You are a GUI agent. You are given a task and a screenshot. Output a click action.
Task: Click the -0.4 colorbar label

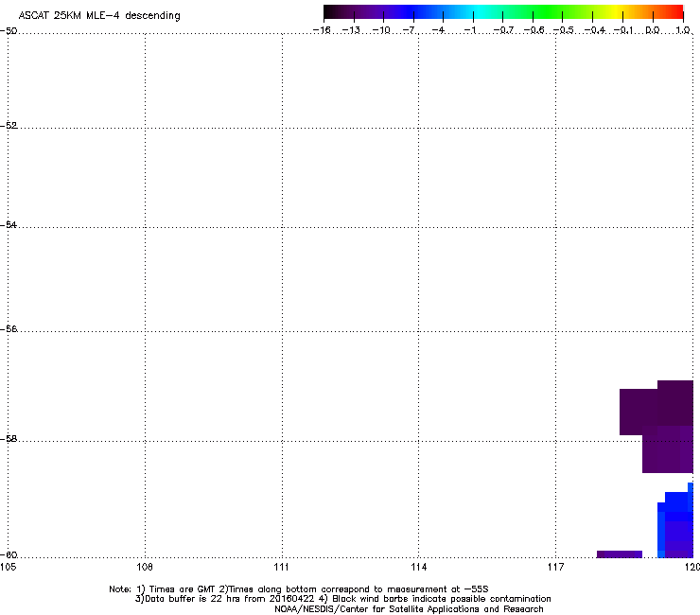[x=595, y=30]
